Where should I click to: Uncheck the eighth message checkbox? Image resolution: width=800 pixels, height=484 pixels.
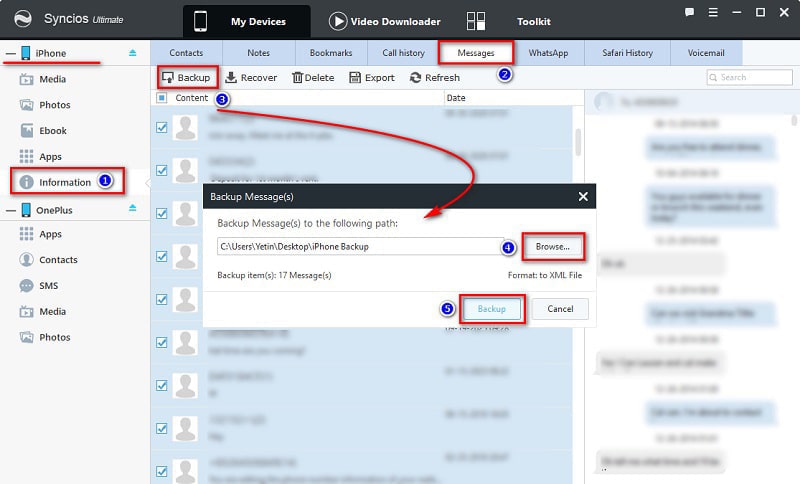coord(162,428)
